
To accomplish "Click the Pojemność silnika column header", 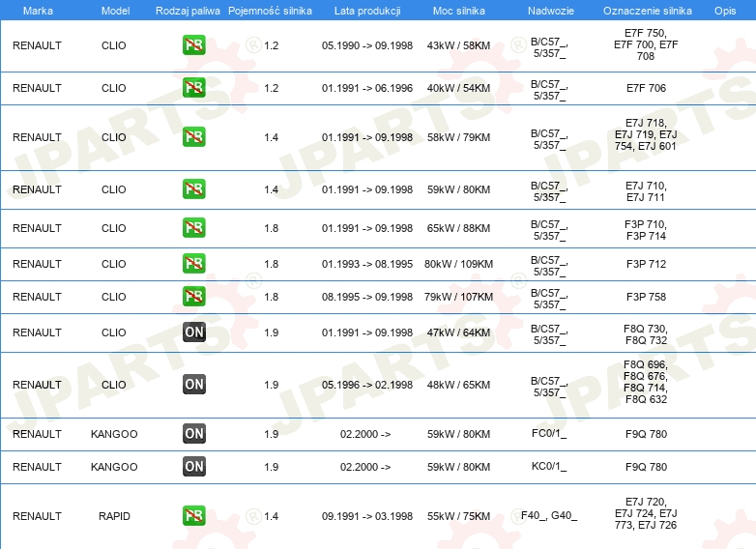I will [x=270, y=11].
